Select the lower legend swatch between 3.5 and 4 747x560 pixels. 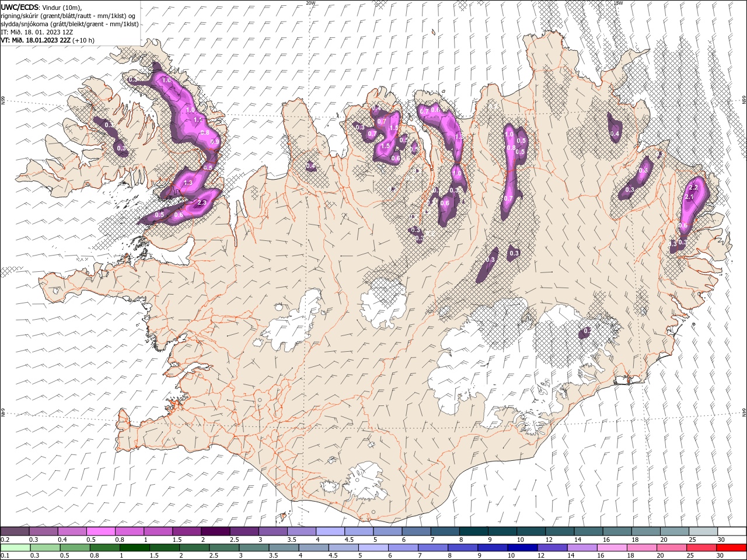(x=284, y=548)
